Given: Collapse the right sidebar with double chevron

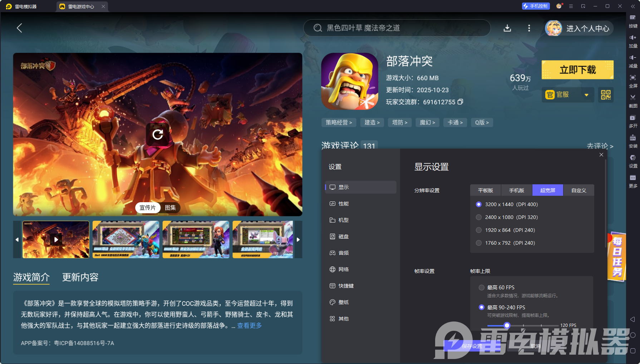Looking at the screenshot, I should point(633,6).
